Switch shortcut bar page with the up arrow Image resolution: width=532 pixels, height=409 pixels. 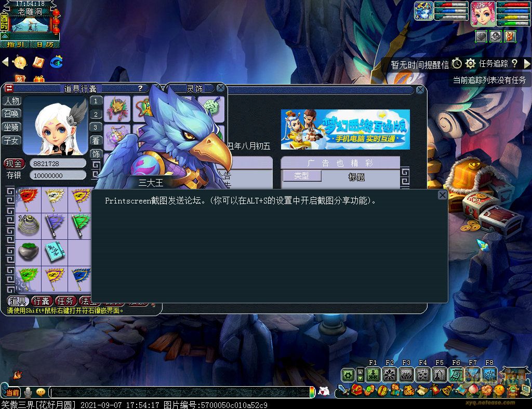361,372
